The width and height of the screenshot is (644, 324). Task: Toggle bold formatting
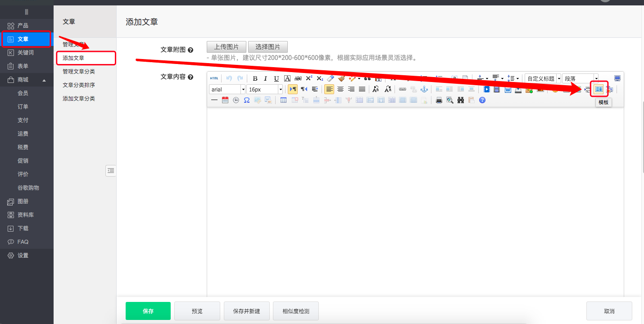pyautogui.click(x=255, y=78)
